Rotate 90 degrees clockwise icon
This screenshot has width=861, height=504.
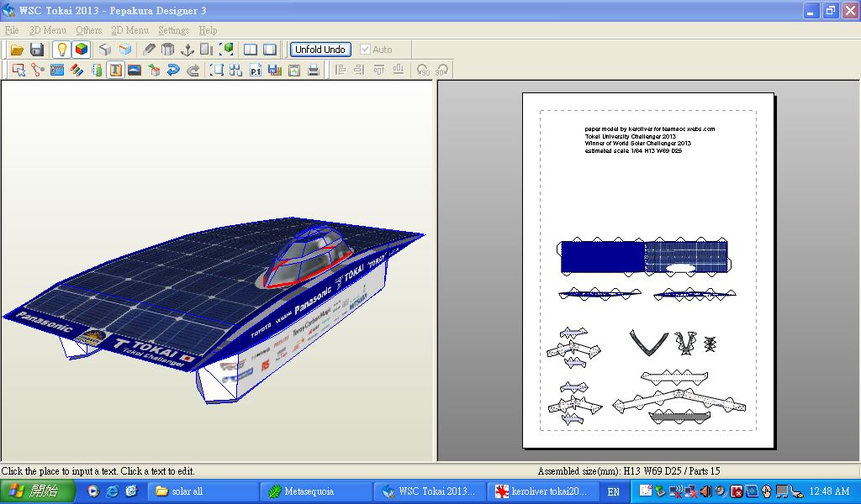[442, 71]
